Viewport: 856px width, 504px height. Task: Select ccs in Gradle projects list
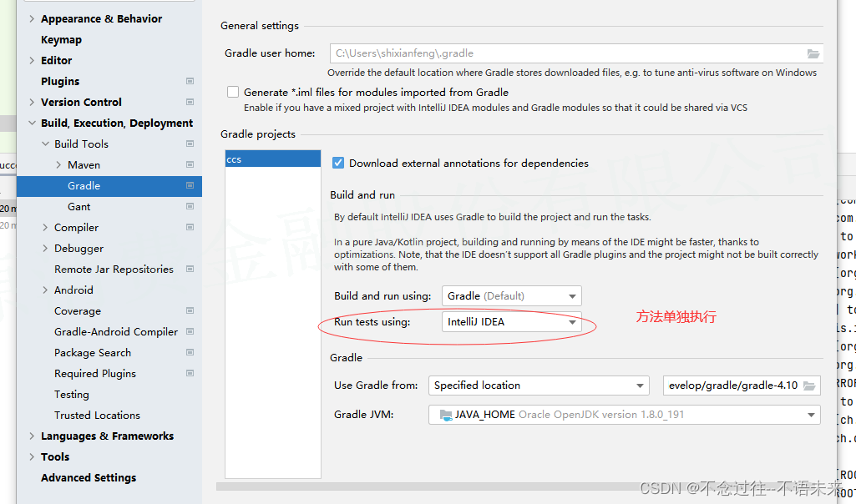pos(273,159)
